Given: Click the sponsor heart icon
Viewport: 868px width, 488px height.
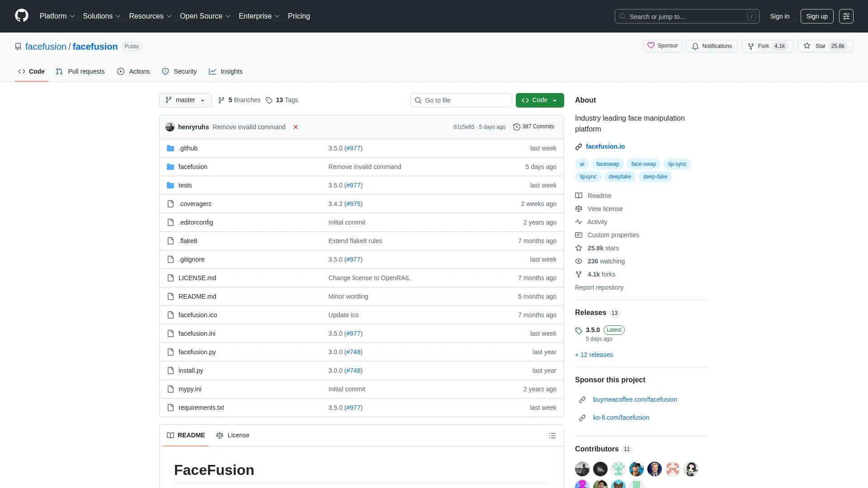Looking at the screenshot, I should (x=651, y=46).
